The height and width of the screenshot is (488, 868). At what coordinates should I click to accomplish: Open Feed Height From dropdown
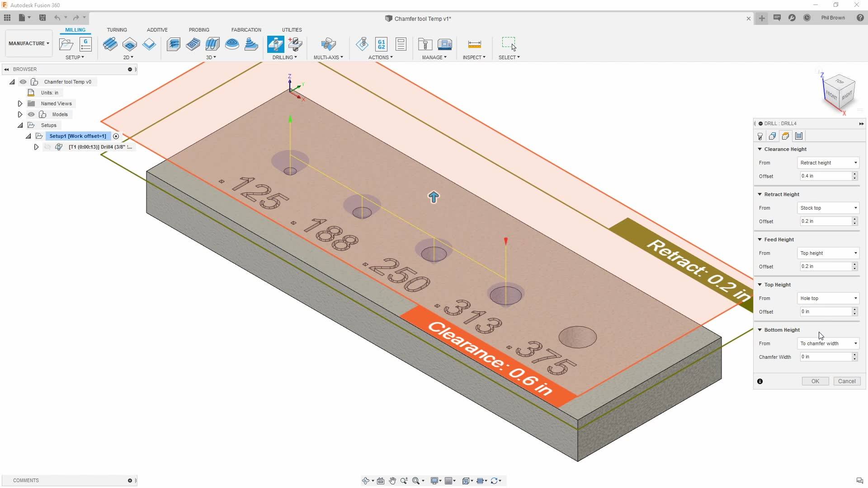(828, 253)
